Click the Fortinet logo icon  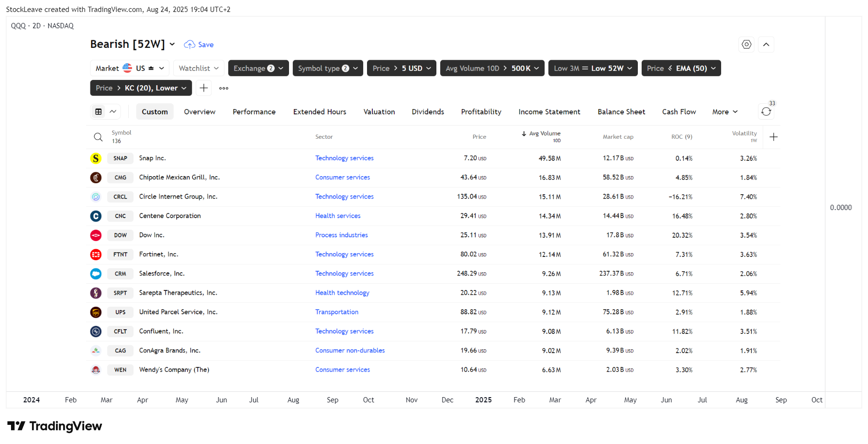coord(96,255)
